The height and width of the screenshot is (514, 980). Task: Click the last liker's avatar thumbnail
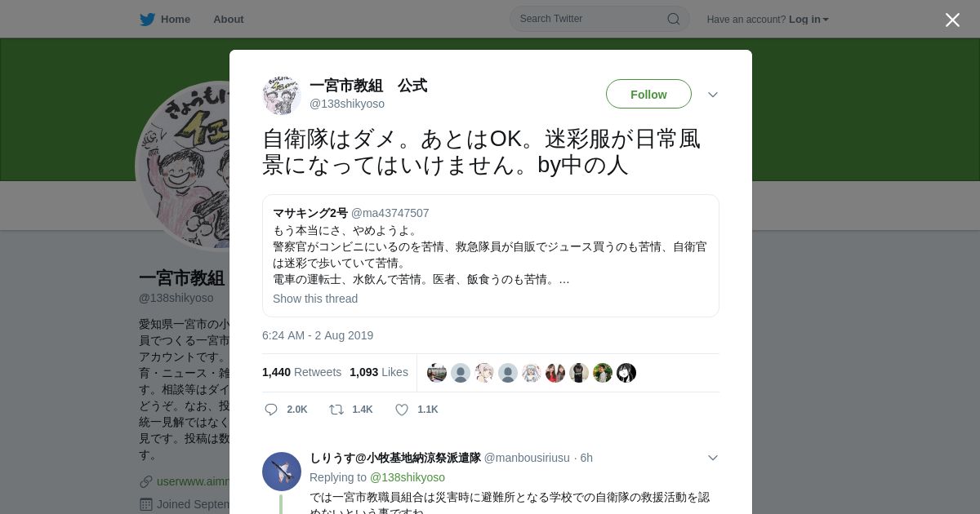click(x=626, y=373)
